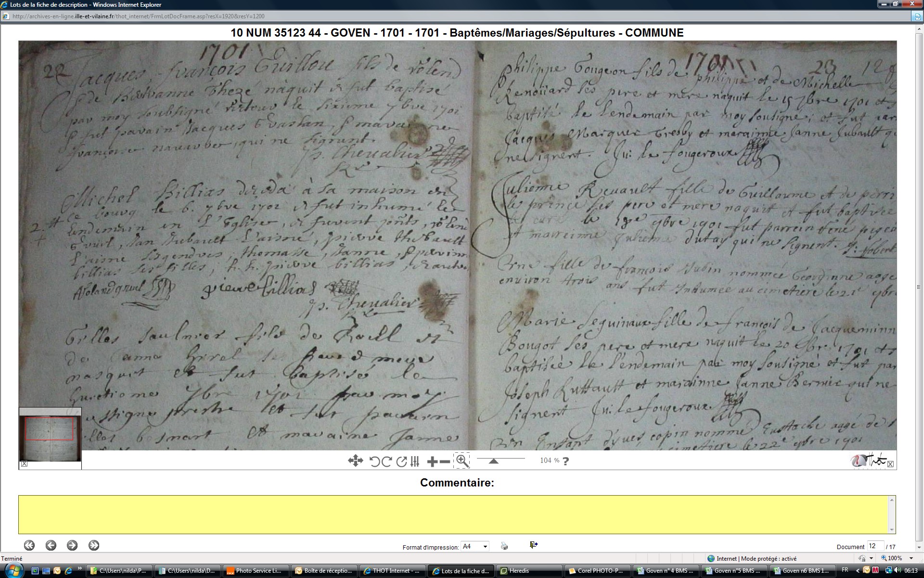924x578 pixels.
Task: Reset image to original view
Action: click(x=401, y=461)
